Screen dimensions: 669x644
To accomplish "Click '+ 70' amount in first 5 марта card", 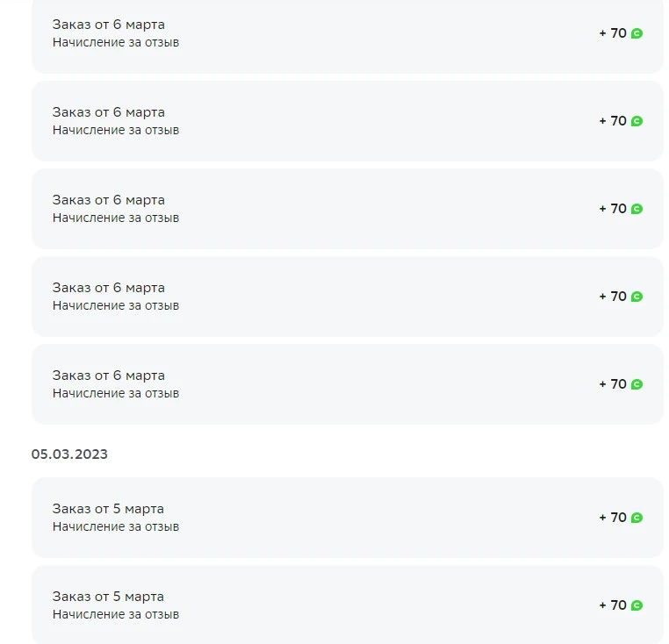I will [613, 518].
